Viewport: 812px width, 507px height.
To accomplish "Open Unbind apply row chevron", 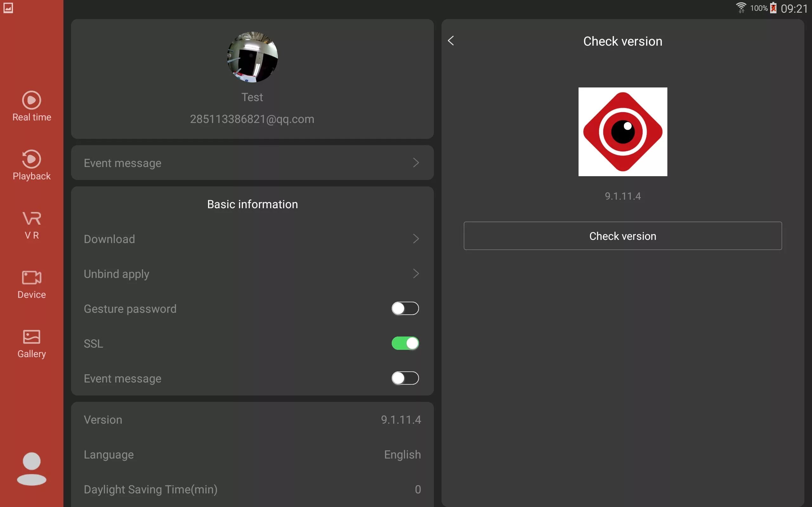I will (416, 273).
